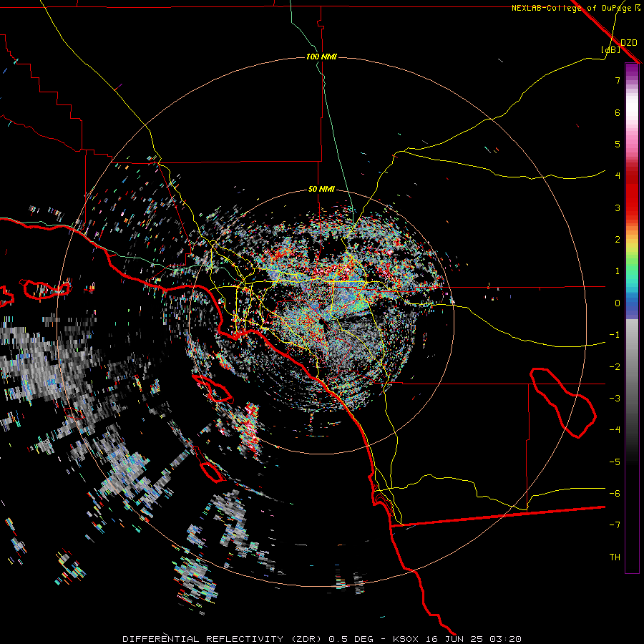Click the 4 dB tick label on legend
The image size is (644, 644).
pyautogui.click(x=618, y=176)
